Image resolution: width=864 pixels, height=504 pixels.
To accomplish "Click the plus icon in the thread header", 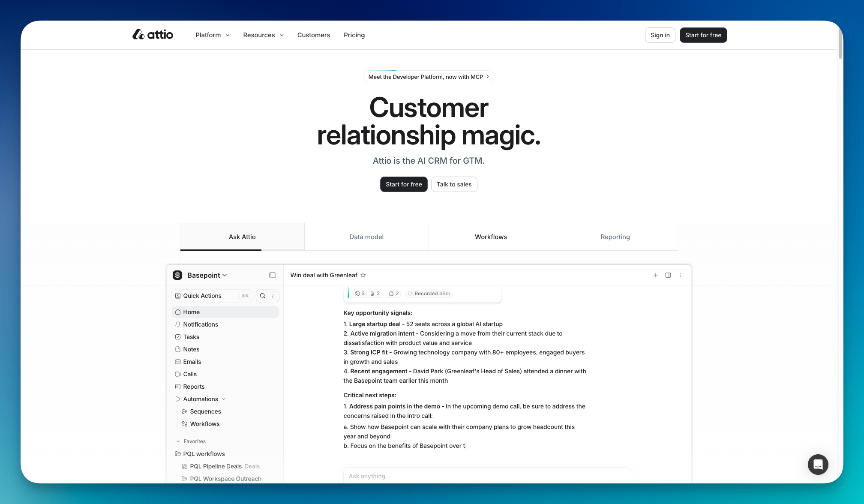I will tap(656, 275).
